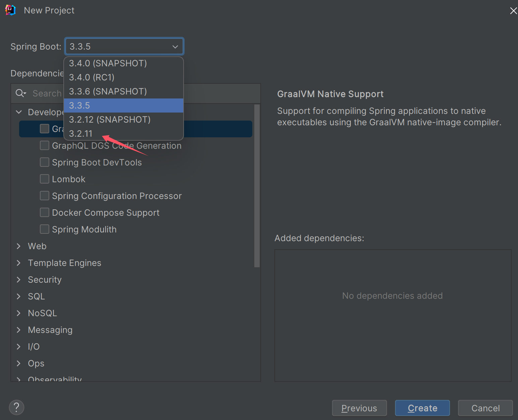
Task: Expand the Messaging category
Action: click(19, 330)
